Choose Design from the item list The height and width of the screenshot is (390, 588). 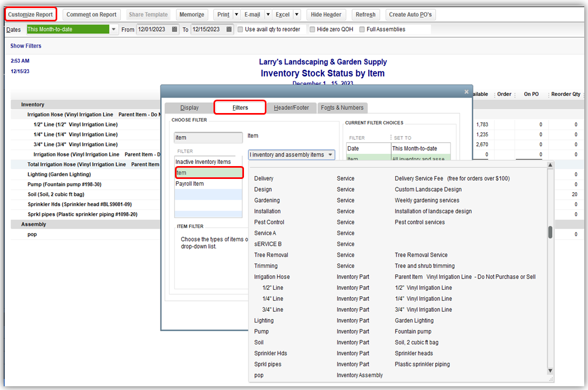coord(398,190)
